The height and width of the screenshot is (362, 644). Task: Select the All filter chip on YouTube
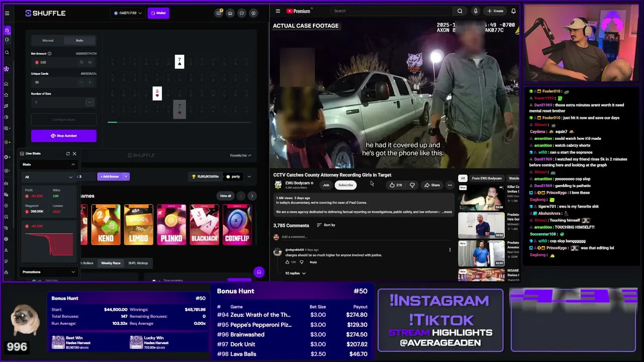(463, 178)
